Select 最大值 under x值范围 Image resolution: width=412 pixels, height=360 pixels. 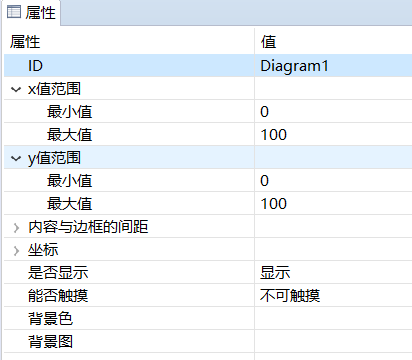(69, 135)
